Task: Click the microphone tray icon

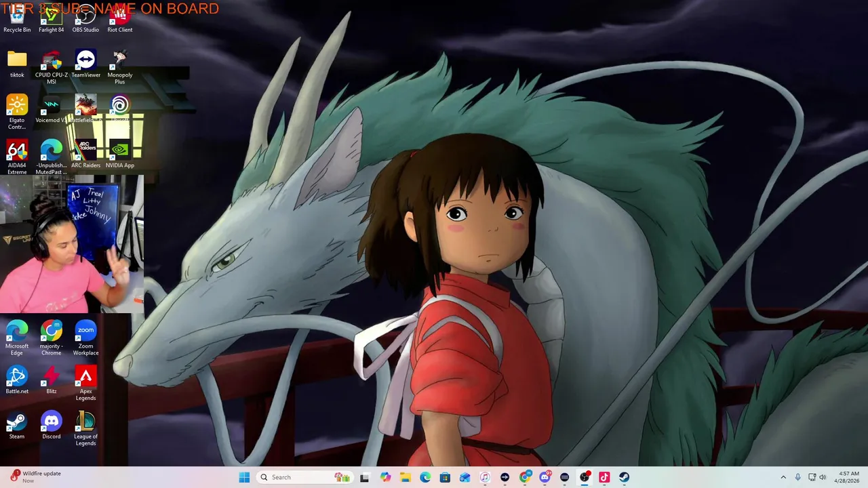Action: [x=797, y=477]
